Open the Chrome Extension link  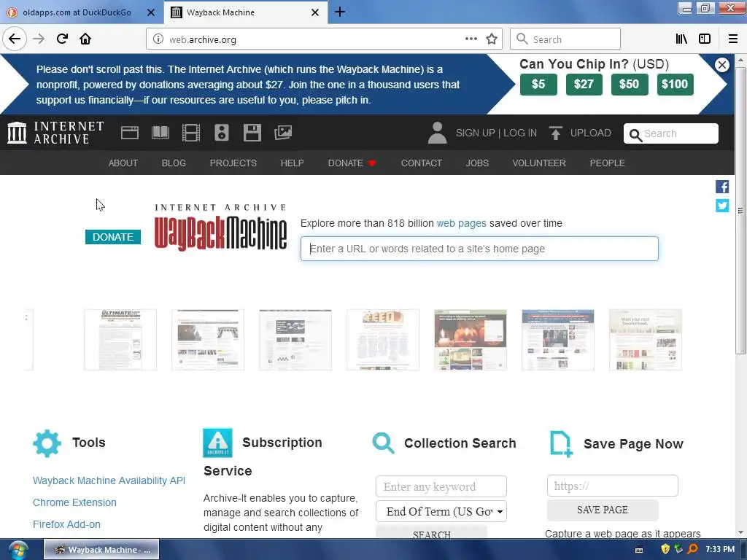click(x=74, y=502)
